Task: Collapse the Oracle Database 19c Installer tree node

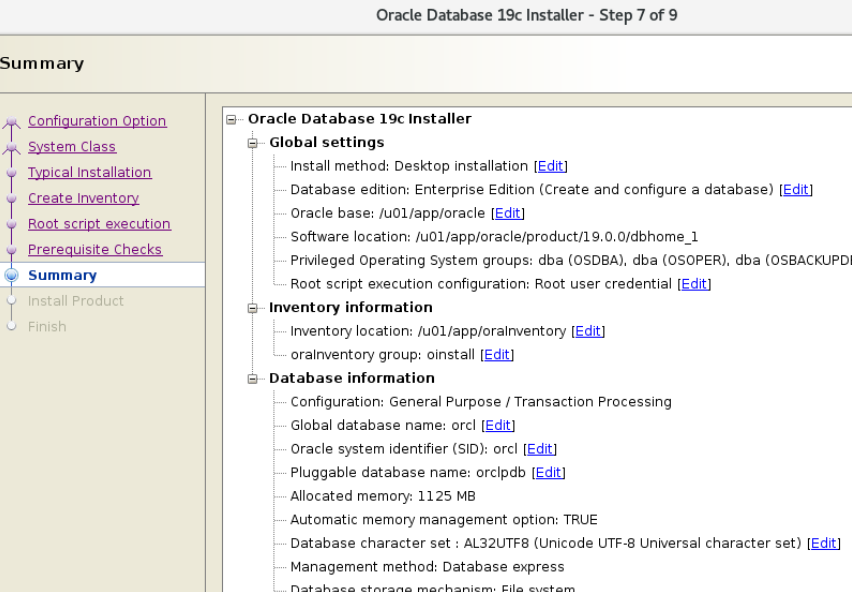Action: (x=231, y=118)
